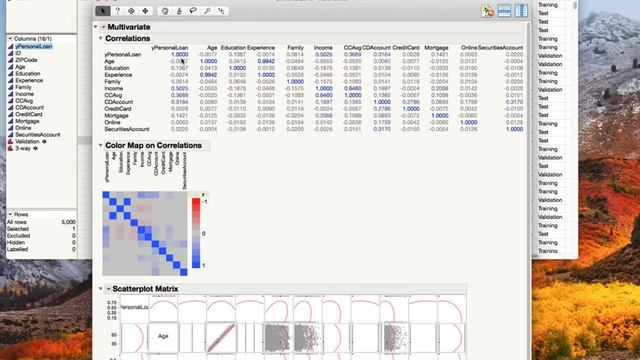This screenshot has width=640, height=360.
Task: Click the vertical split layout icon
Action: [x=521, y=11]
